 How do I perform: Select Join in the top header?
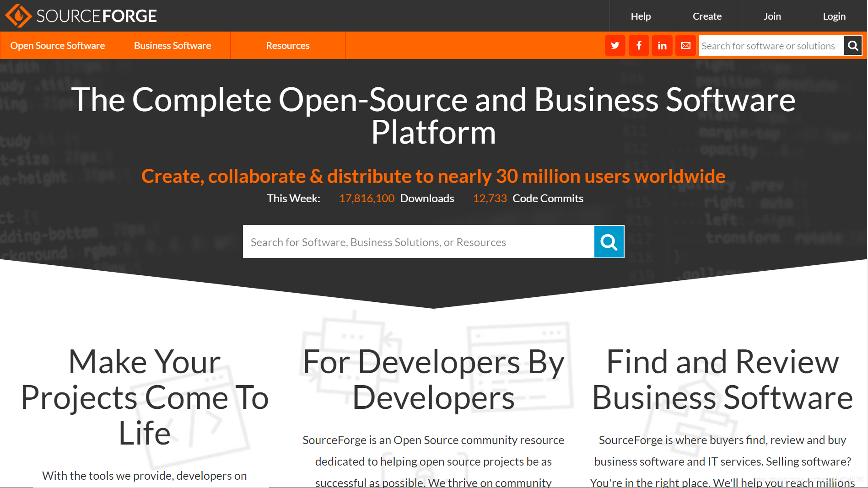pyautogui.click(x=772, y=16)
